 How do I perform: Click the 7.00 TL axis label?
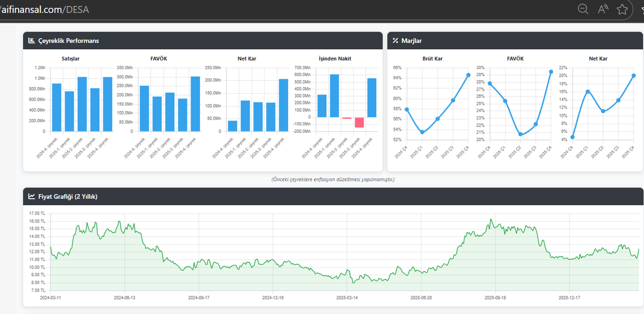[38, 290]
